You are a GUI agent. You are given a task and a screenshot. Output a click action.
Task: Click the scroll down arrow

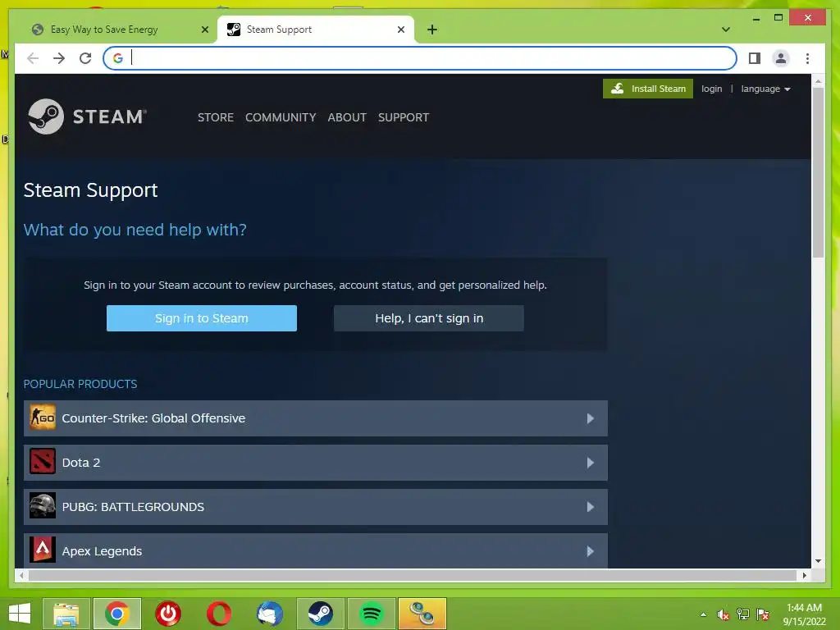tap(818, 561)
